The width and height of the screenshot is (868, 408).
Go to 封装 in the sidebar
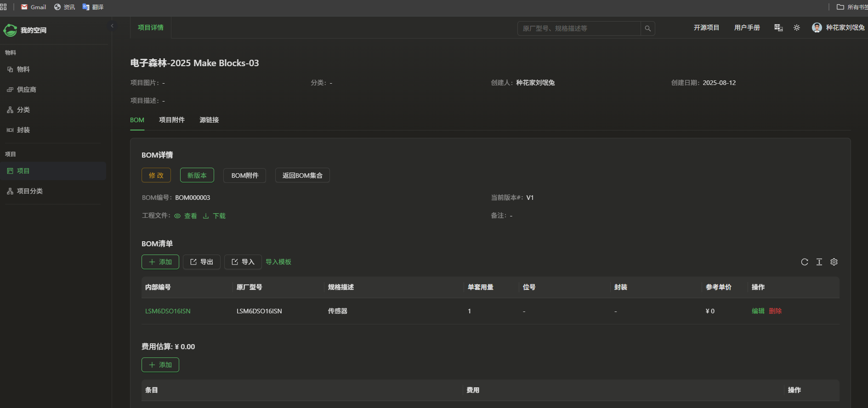(x=23, y=130)
